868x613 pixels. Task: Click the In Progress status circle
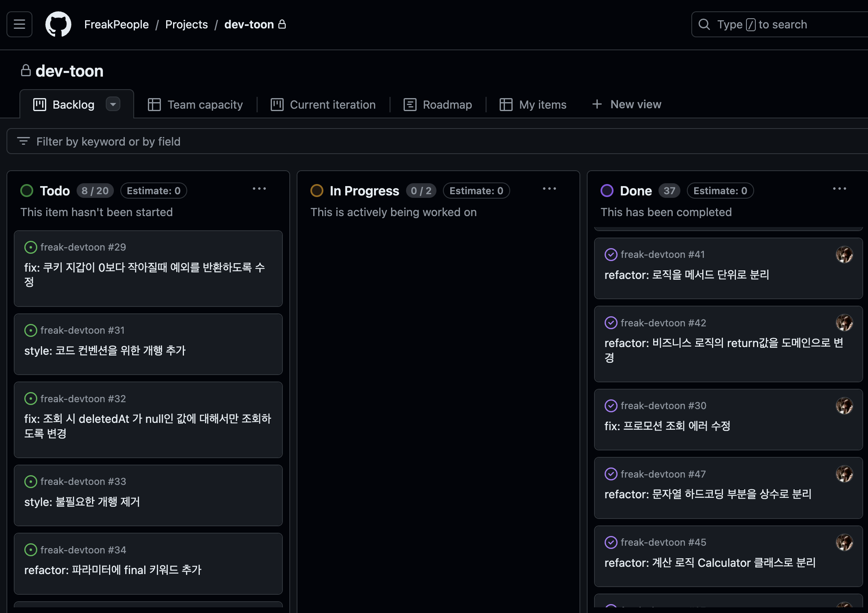tap(317, 191)
